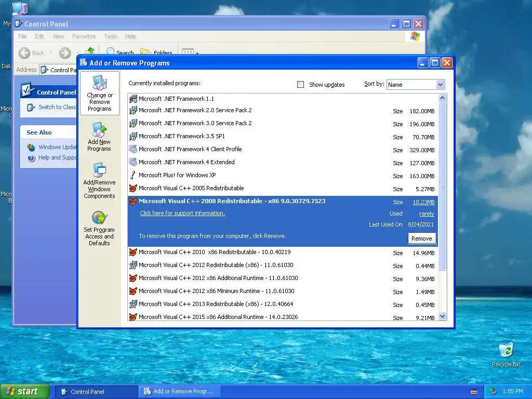Click program list vertical scrollbar thumb
This screenshot has width=532, height=399.
442,186
